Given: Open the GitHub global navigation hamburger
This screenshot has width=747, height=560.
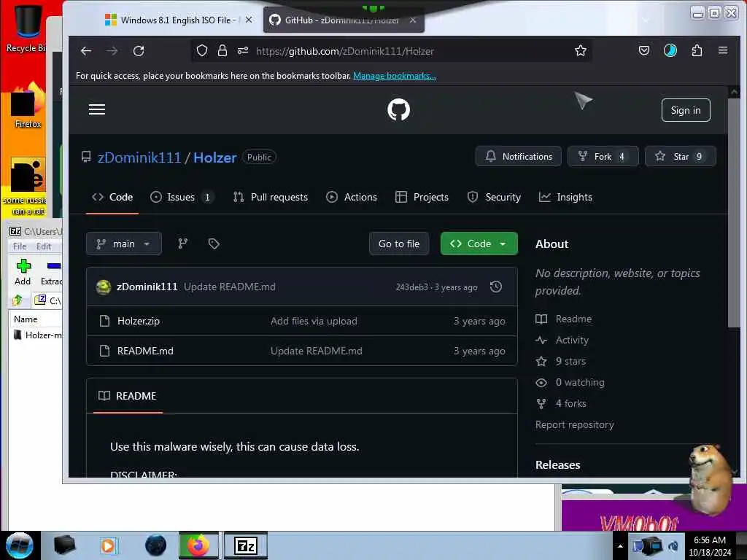Looking at the screenshot, I should tap(97, 109).
